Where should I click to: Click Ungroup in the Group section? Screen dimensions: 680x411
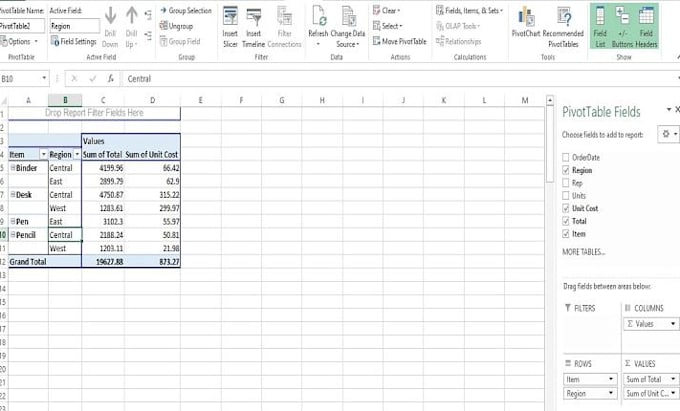tap(176, 26)
